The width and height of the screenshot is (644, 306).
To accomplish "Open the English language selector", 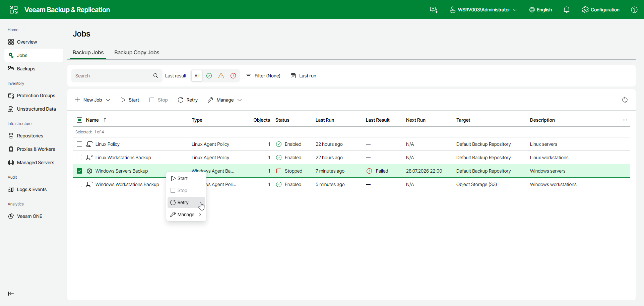I will pyautogui.click(x=540, y=10).
